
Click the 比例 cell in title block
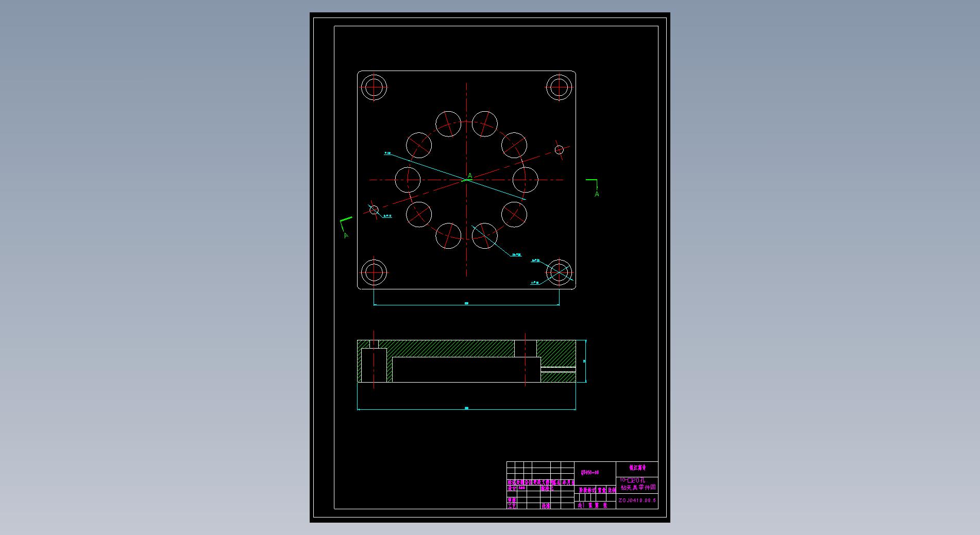coord(612,491)
